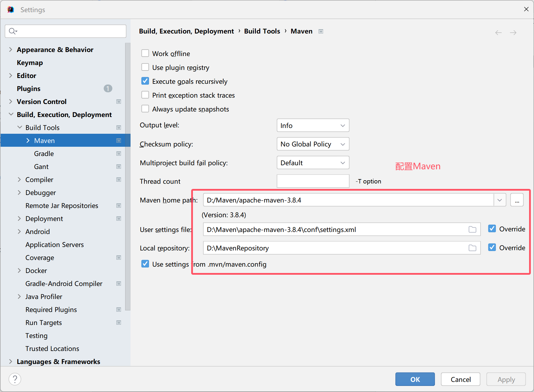Click the settings tree vertical scrollbar
The image size is (534, 392).
click(128, 177)
